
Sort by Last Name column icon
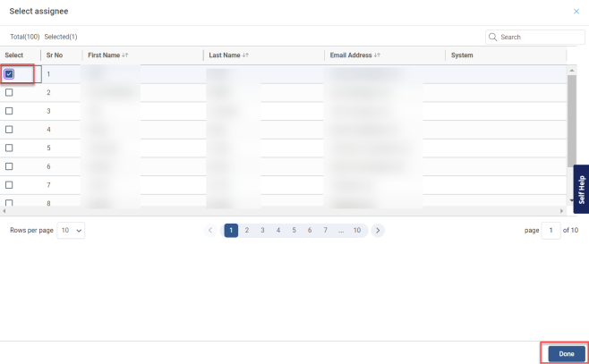pyautogui.click(x=245, y=55)
